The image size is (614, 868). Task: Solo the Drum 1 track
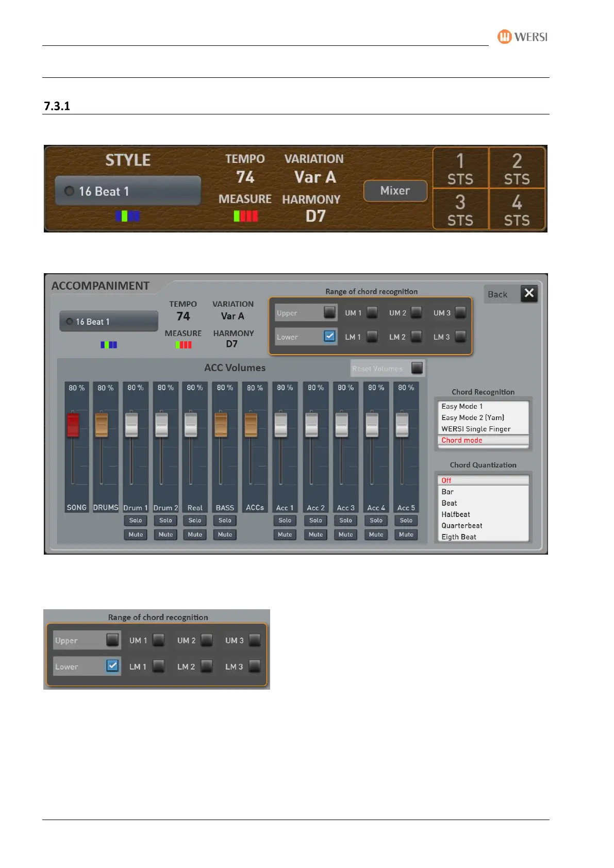136,521
